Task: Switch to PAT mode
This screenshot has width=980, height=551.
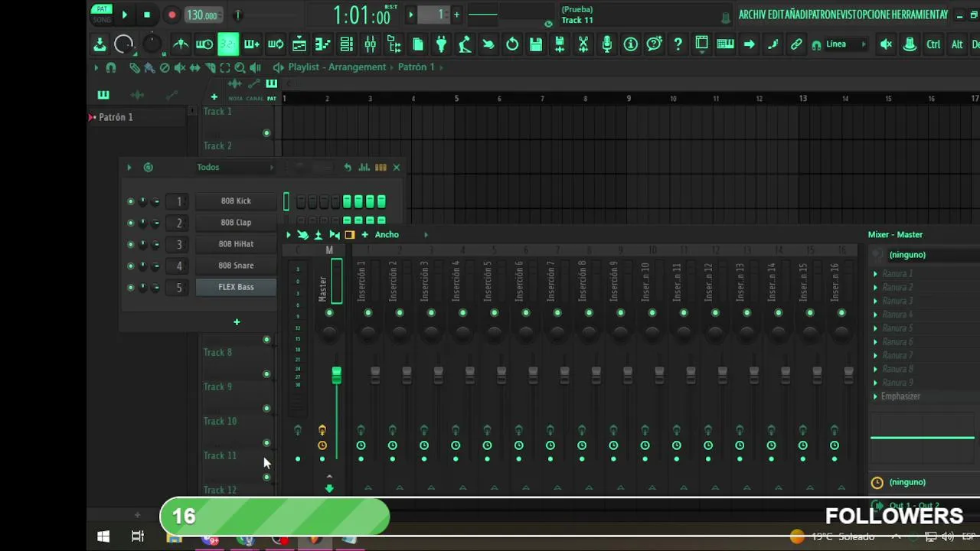Action: (101, 9)
